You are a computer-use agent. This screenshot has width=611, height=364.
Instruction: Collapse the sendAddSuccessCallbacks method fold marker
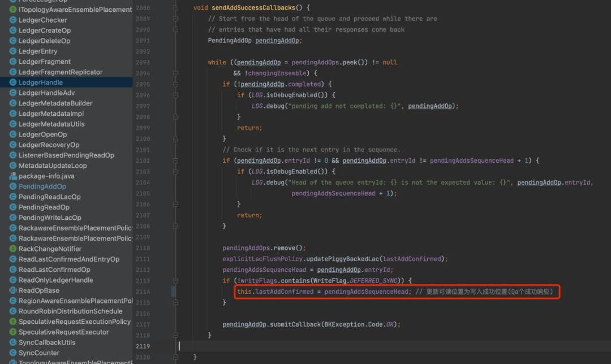click(176, 8)
